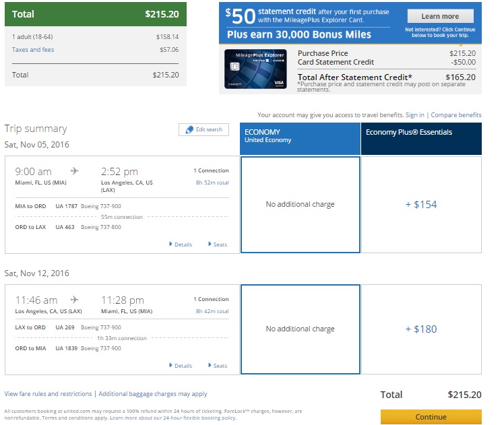
Task: Open the Taxes and fees link
Action: click(x=33, y=49)
